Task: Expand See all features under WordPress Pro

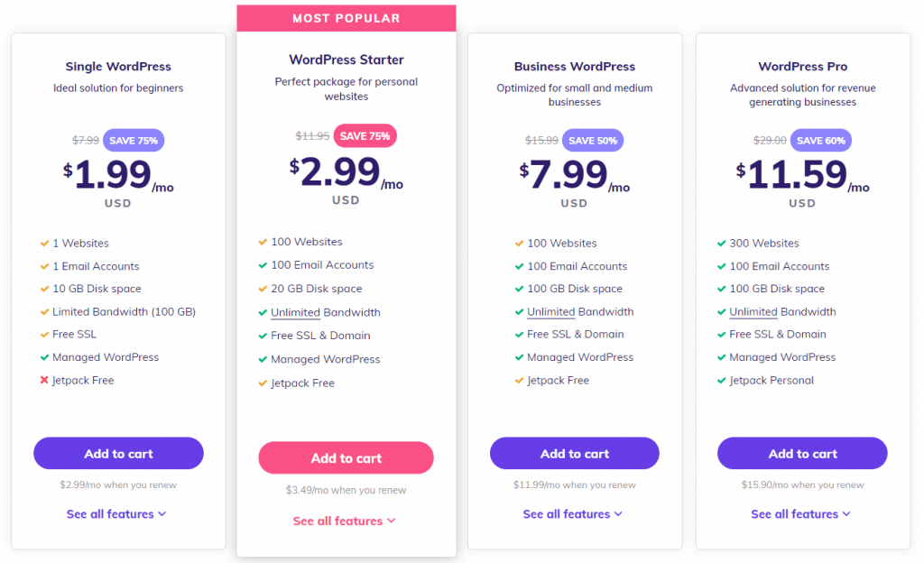Action: (x=801, y=513)
